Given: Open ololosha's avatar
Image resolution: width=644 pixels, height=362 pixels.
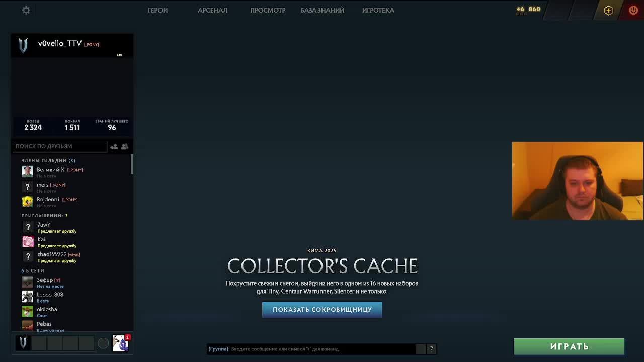Looking at the screenshot, I should pos(28,311).
